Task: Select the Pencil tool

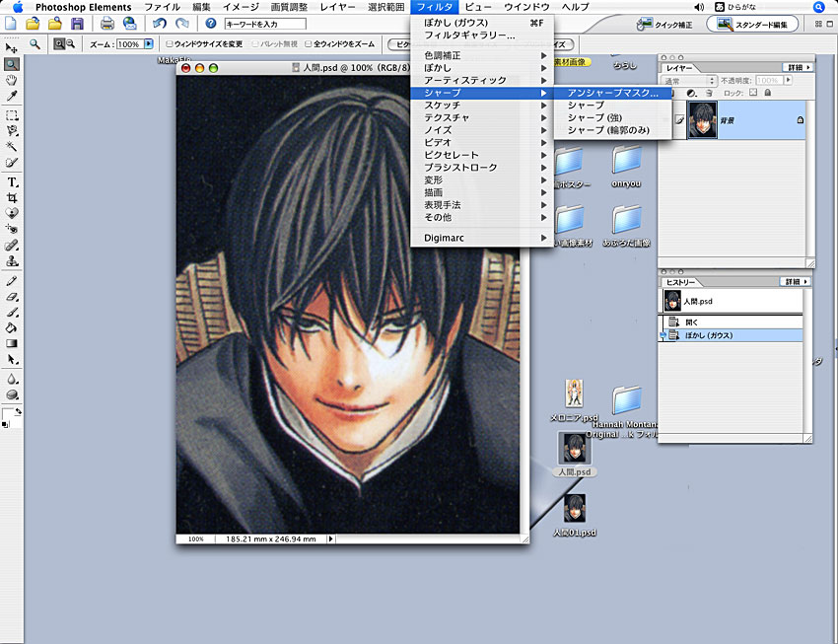Action: tap(11, 281)
